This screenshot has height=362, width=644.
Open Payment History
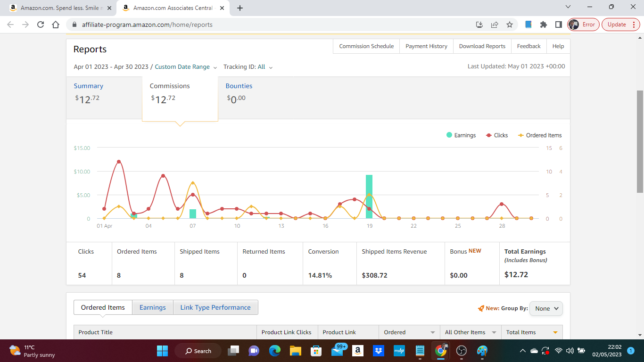click(x=426, y=46)
